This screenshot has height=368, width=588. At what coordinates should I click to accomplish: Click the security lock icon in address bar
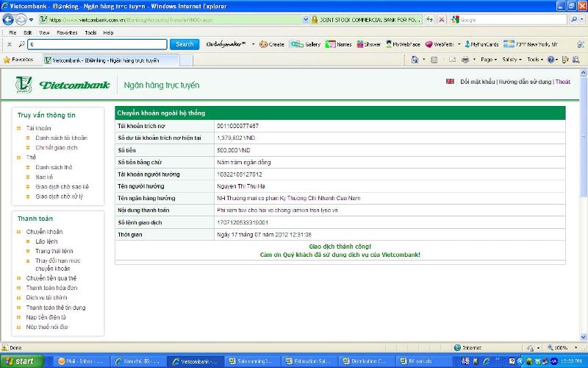point(315,20)
